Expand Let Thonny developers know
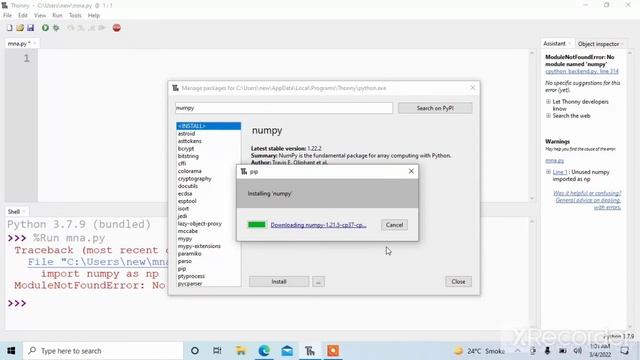This screenshot has height=360, width=640. point(548,102)
